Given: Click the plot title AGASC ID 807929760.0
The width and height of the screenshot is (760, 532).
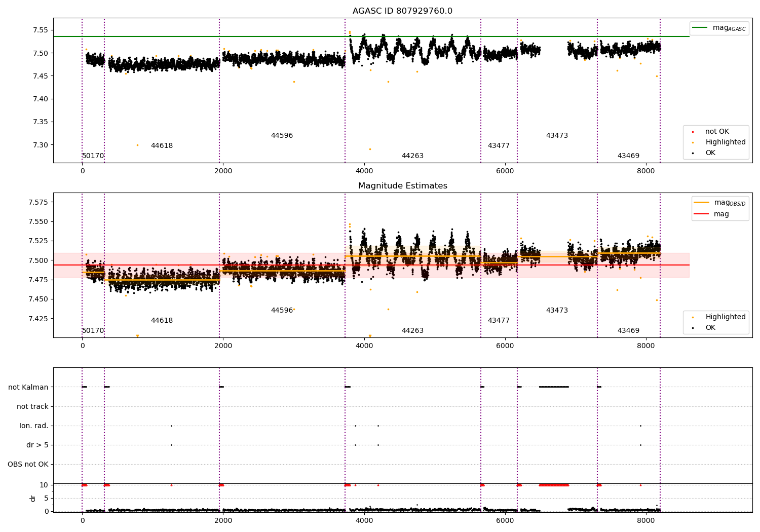Looking at the screenshot, I should [402, 11].
